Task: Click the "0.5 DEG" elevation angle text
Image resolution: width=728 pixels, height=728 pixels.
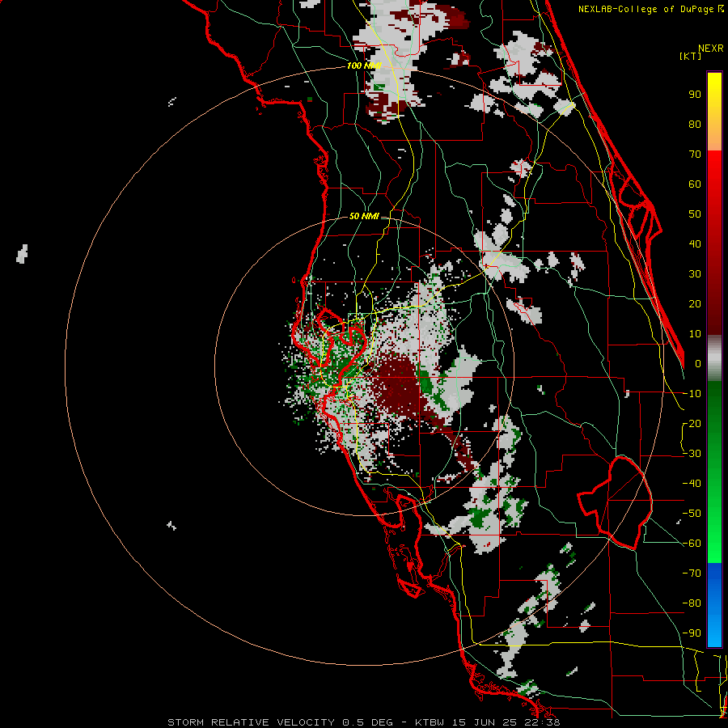Action: (x=368, y=722)
